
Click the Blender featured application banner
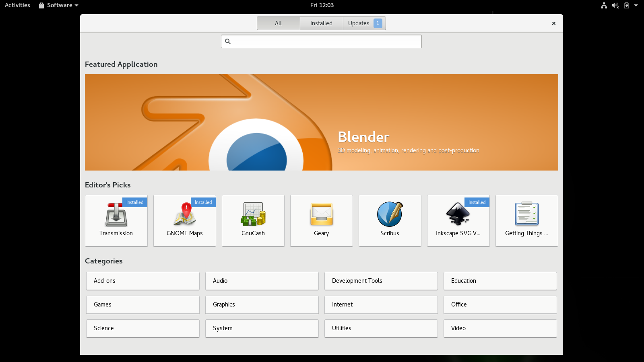click(321, 122)
